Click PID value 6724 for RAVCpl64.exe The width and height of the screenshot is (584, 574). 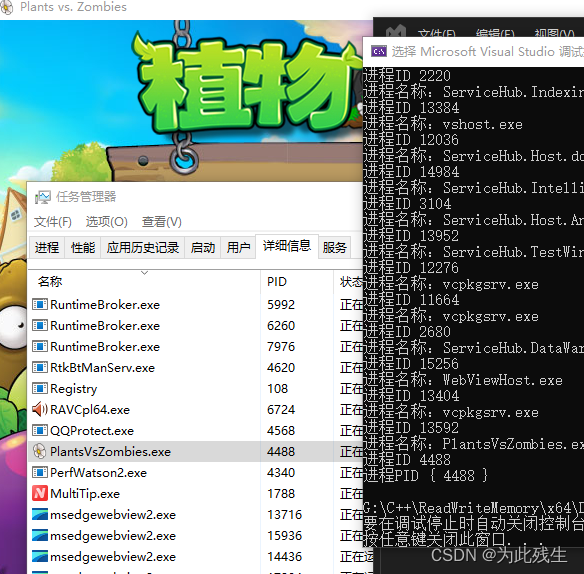coord(281,409)
